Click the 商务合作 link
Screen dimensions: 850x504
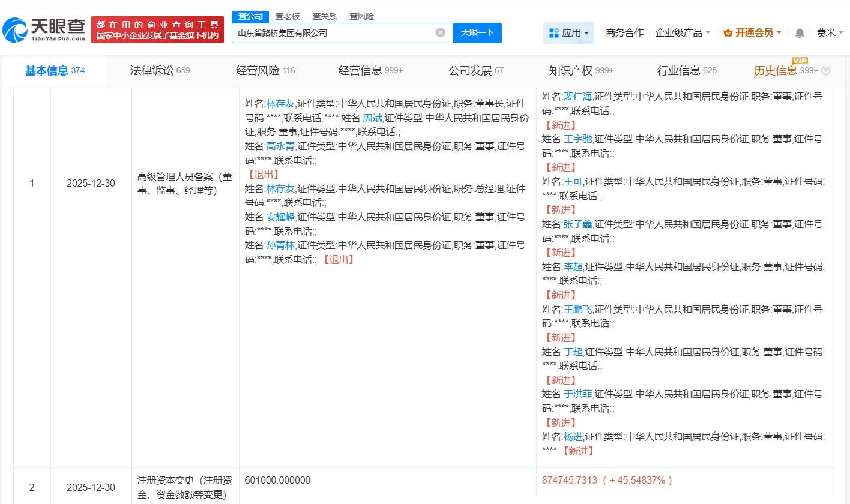(624, 33)
